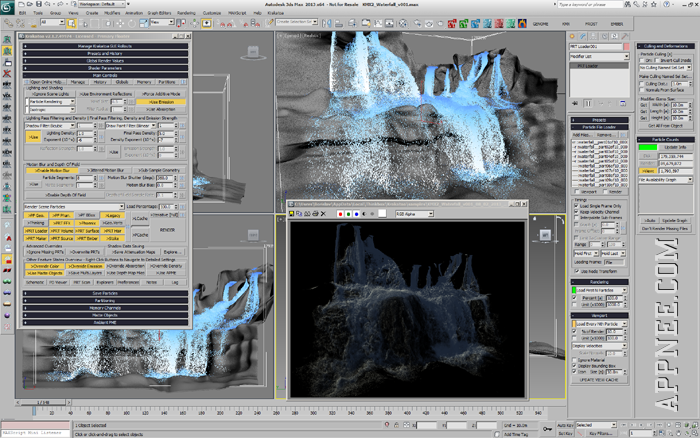700x438 pixels.
Task: Click the save image icon in render window
Action: [x=292, y=214]
